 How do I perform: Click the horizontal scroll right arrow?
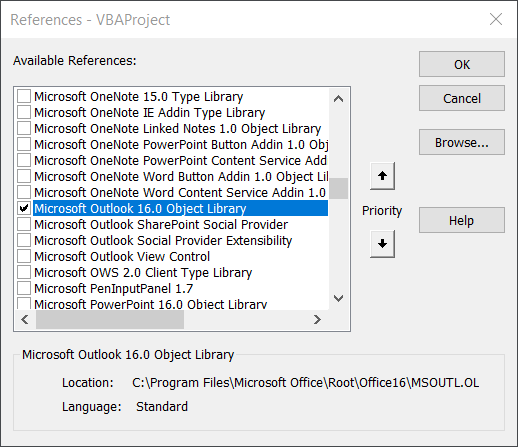(x=317, y=320)
